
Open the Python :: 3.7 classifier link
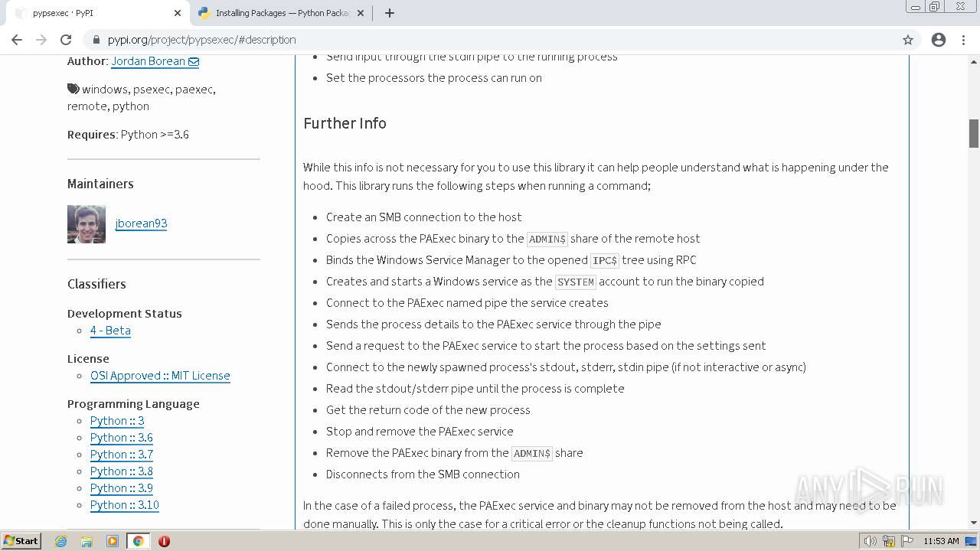click(x=122, y=455)
